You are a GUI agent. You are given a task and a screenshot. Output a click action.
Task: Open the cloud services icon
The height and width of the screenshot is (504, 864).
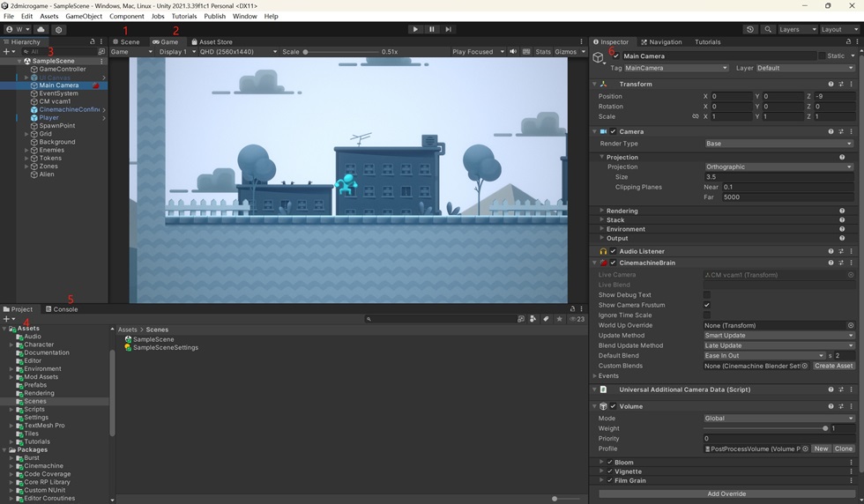[41, 29]
